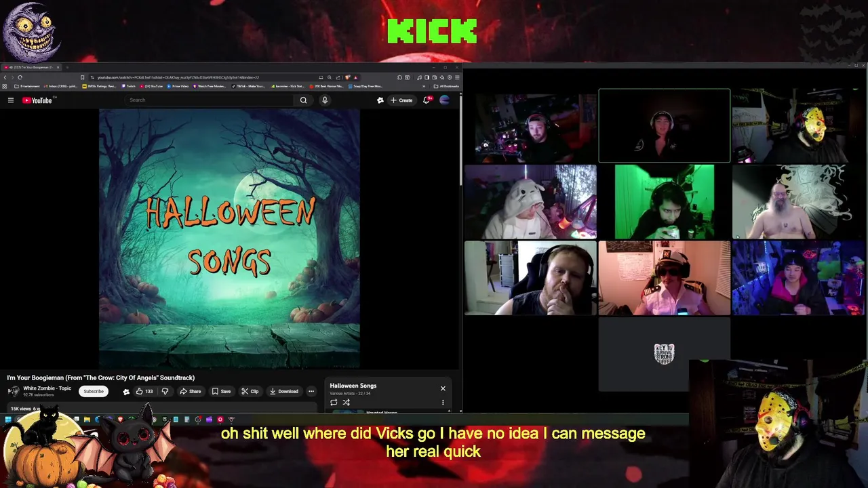Open browser apps grid icon
The width and height of the screenshot is (868, 488).
(5, 86)
